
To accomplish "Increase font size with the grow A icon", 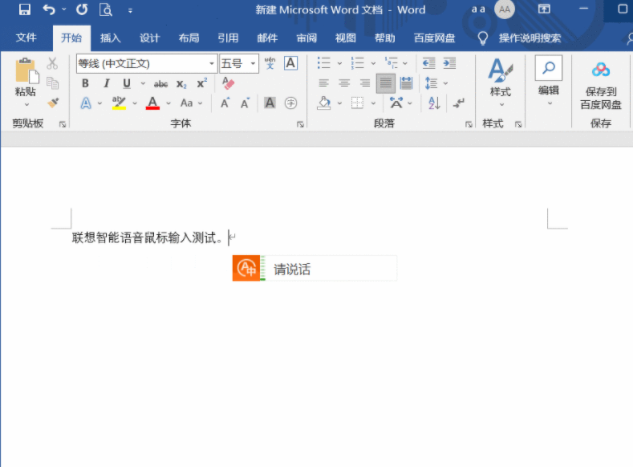I will point(225,103).
